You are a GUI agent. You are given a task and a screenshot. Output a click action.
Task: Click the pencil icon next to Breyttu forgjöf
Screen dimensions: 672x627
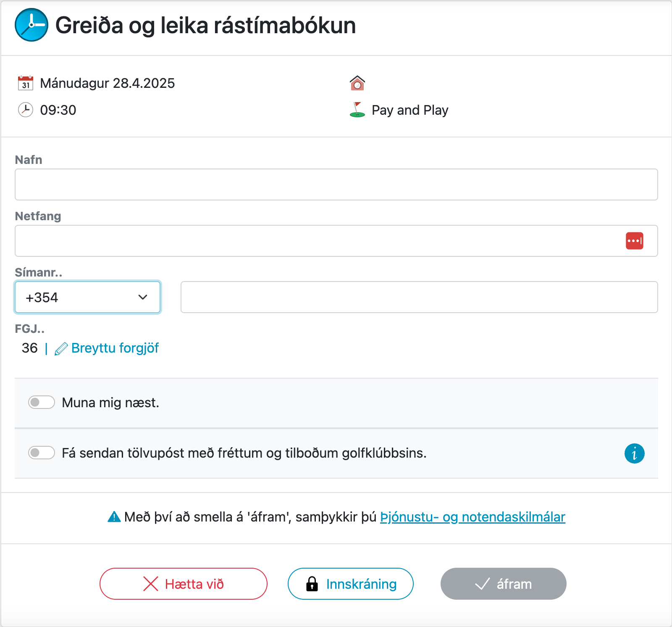61,349
